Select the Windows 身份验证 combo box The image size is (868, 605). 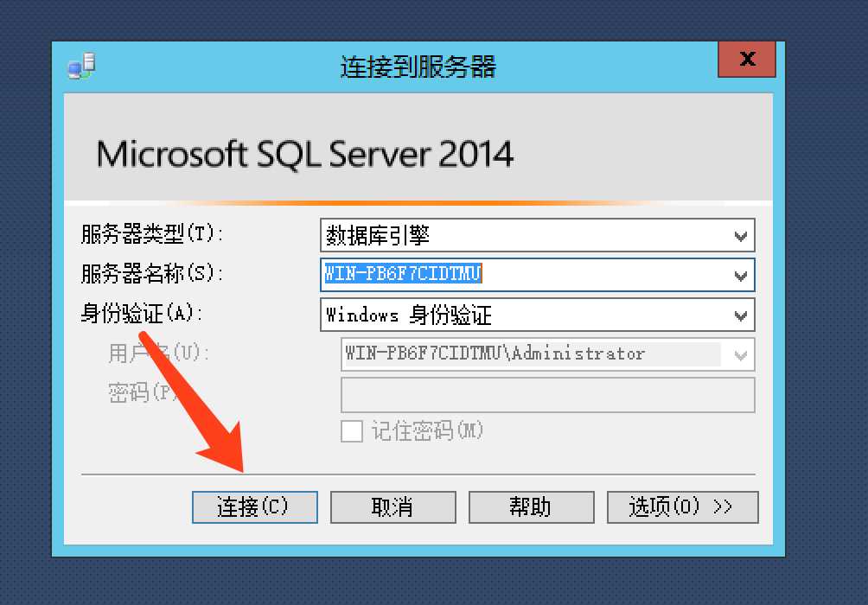(538, 315)
